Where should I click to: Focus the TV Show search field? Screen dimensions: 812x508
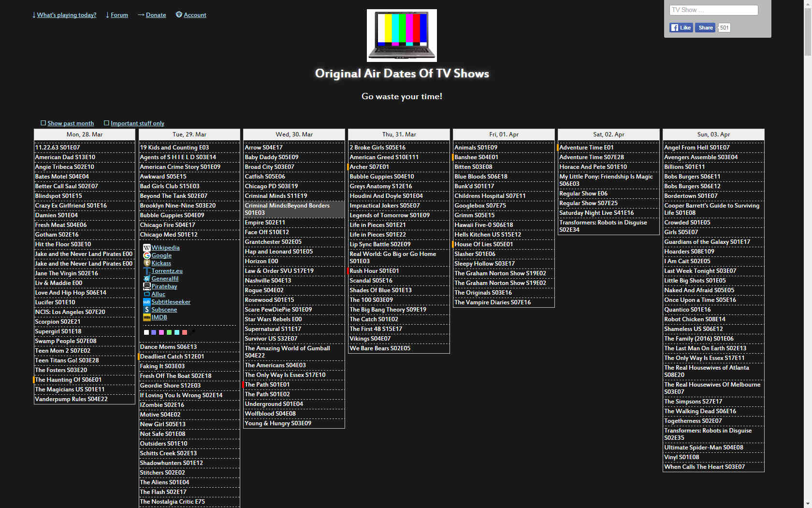click(x=713, y=10)
